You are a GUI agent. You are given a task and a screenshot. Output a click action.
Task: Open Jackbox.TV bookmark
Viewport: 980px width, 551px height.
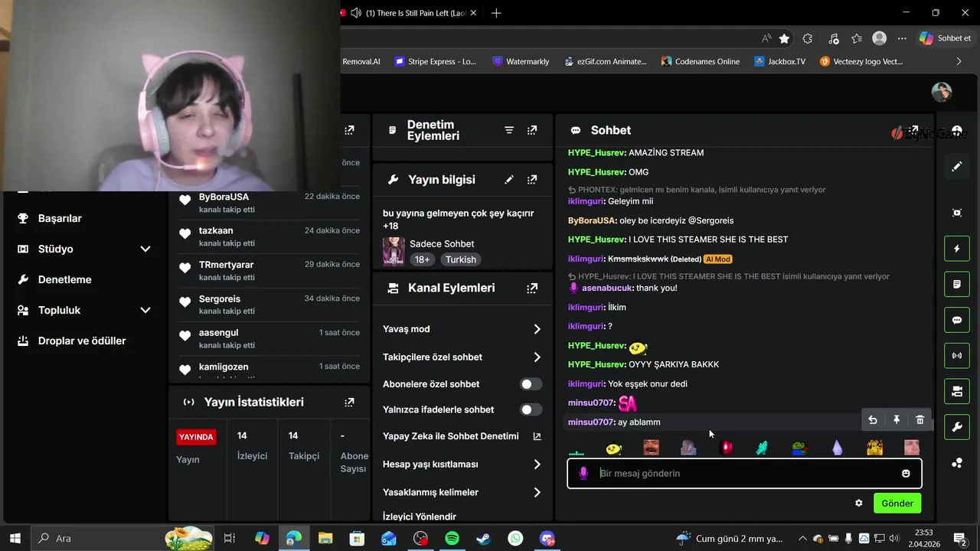coord(779,61)
